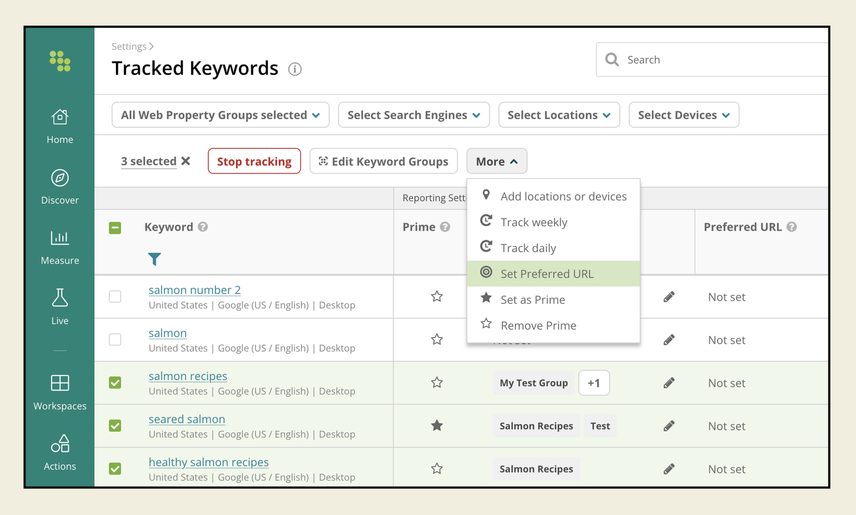Click the Settings breadcrumb
The image size is (856, 515).
(129, 46)
